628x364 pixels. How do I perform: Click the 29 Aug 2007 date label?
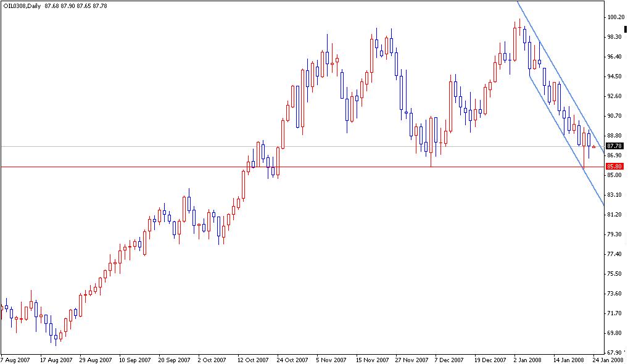click(96, 360)
